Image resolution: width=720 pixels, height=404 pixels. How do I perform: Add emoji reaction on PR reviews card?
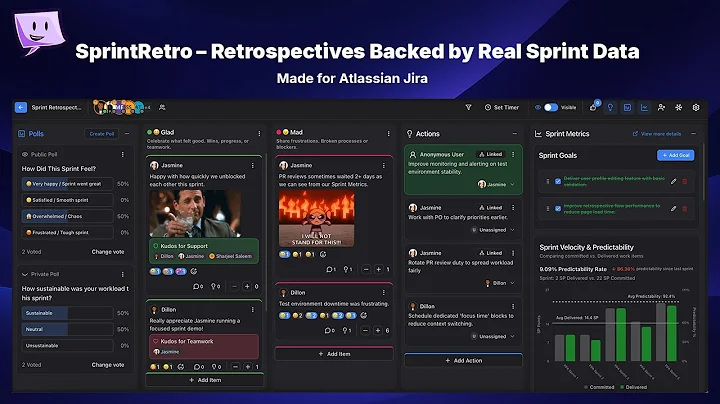[x=323, y=254]
